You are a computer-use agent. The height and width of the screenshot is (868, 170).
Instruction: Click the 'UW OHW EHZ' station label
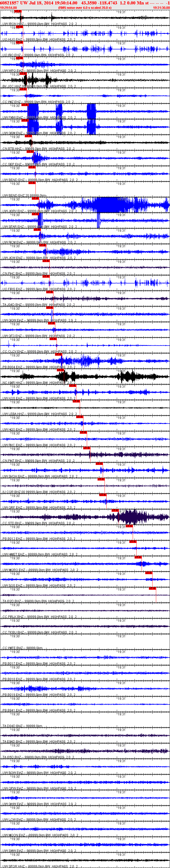point(13,805)
